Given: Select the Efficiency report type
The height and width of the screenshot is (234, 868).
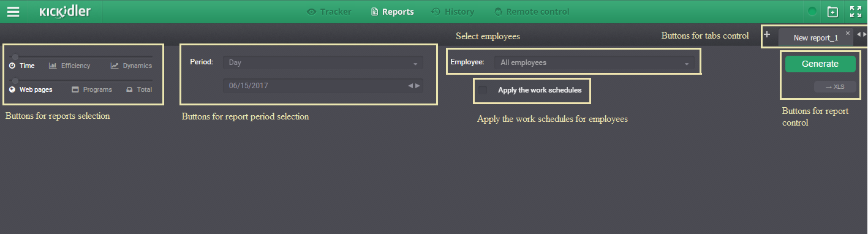Looking at the screenshot, I should click(69, 66).
